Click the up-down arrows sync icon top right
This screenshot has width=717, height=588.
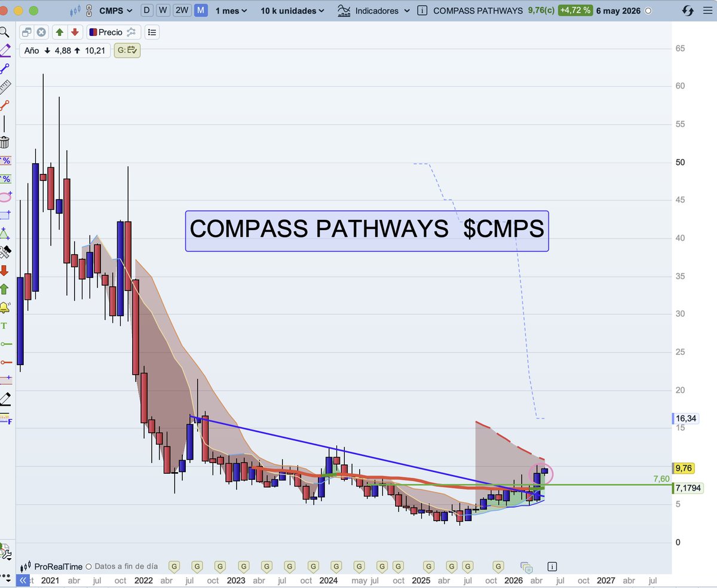(688, 11)
